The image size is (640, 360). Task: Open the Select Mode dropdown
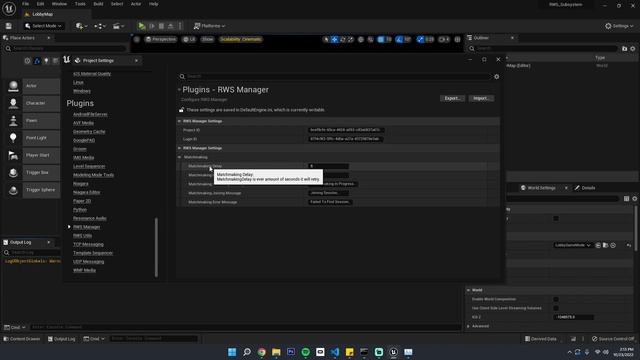(x=43, y=26)
